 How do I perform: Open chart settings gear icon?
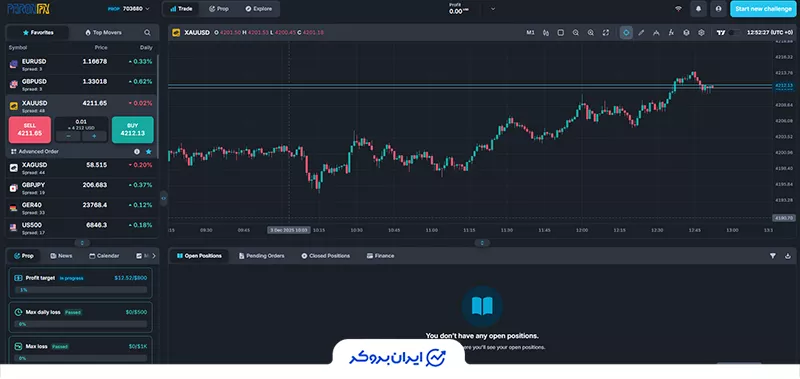pos(701,33)
